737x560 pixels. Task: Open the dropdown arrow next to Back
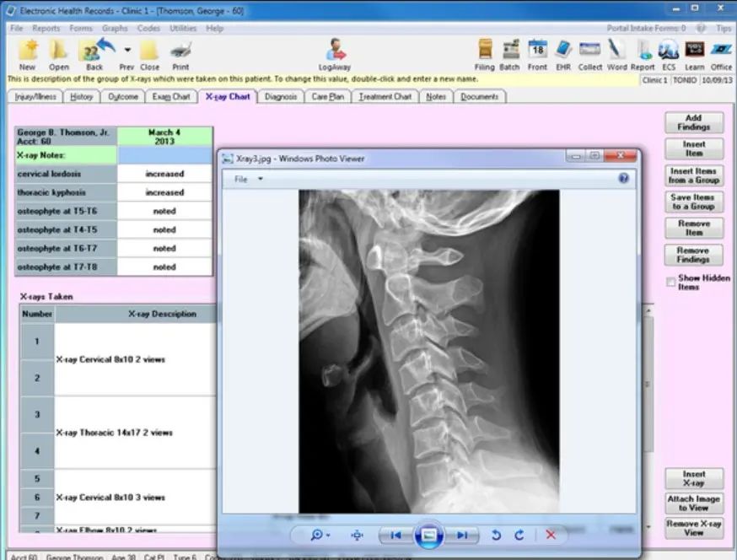[x=126, y=49]
